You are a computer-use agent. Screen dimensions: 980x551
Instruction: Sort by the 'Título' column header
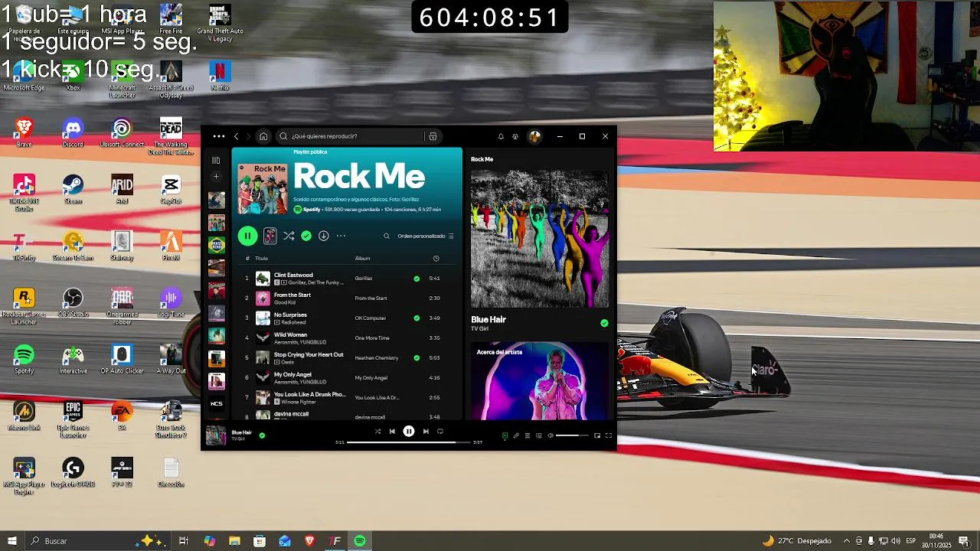pos(262,259)
